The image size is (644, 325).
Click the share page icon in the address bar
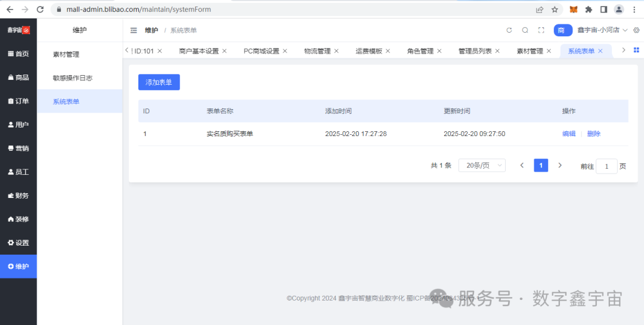pyautogui.click(x=540, y=10)
